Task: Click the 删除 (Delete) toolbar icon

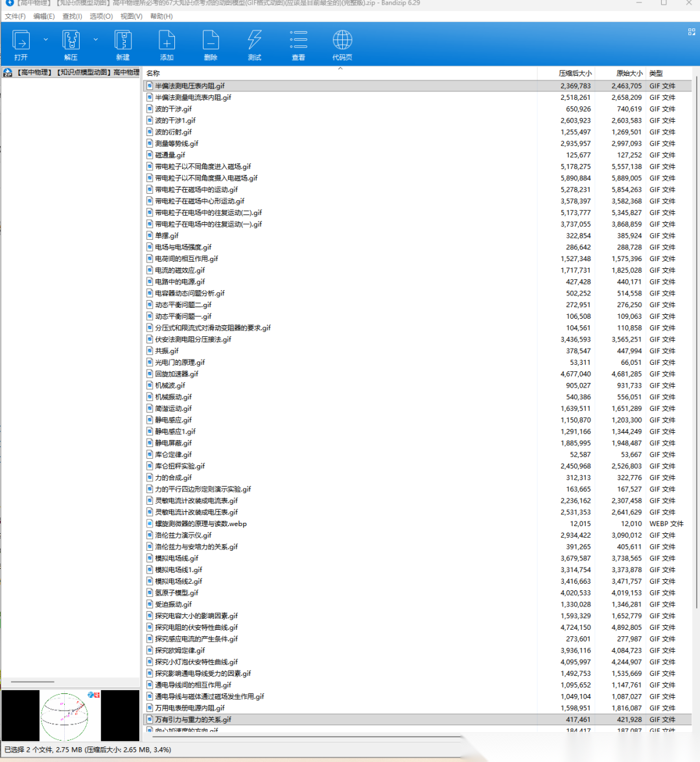Action: point(211,44)
